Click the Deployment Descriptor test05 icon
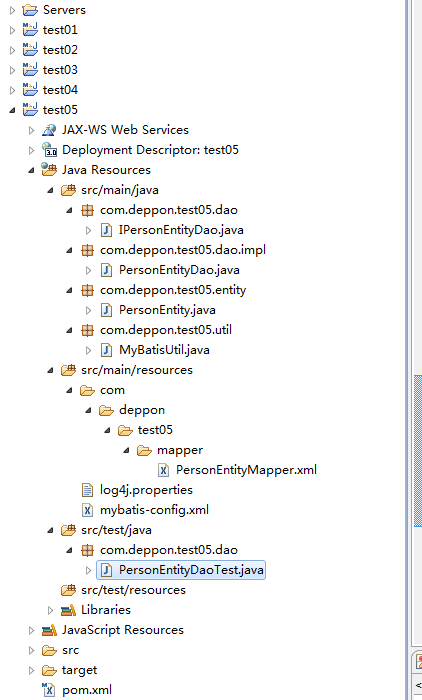 point(49,150)
